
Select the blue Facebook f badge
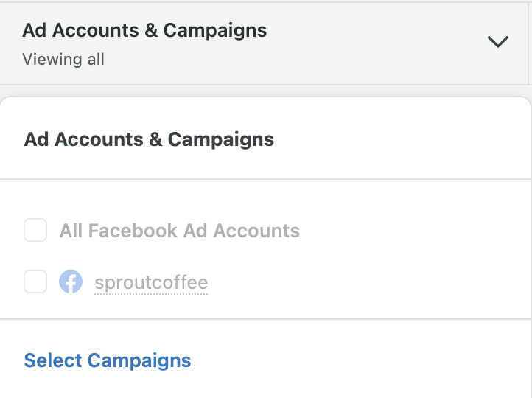coord(71,282)
